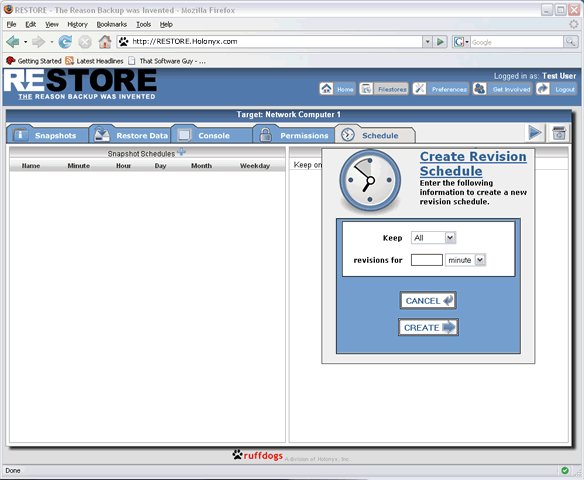The image size is (584, 480).
Task: Click the Google search input field
Action: pos(517,42)
